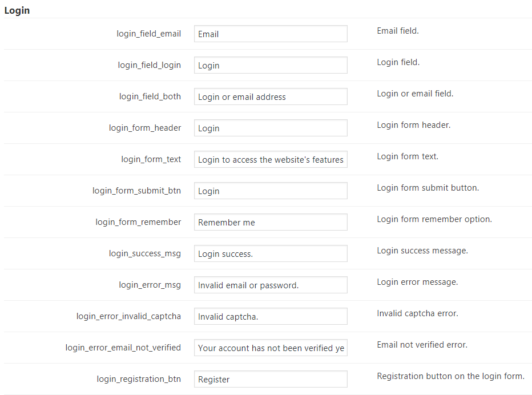Click 'Registration button on the login form.' text
532x395 pixels.
click(450, 376)
